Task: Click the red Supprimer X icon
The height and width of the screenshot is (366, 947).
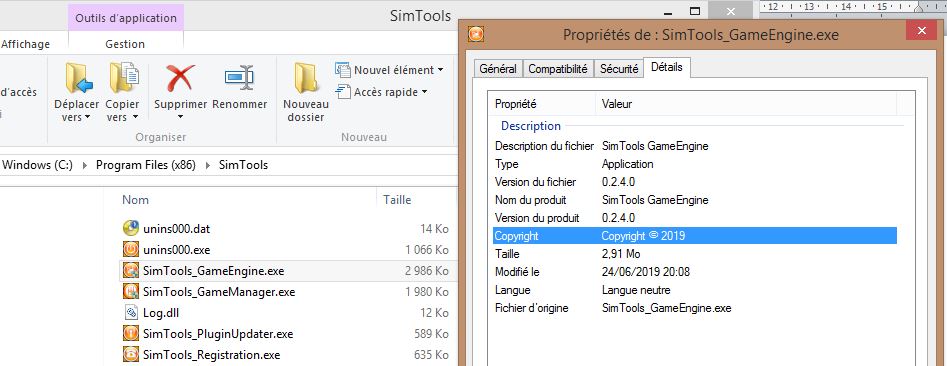Action: (x=181, y=78)
